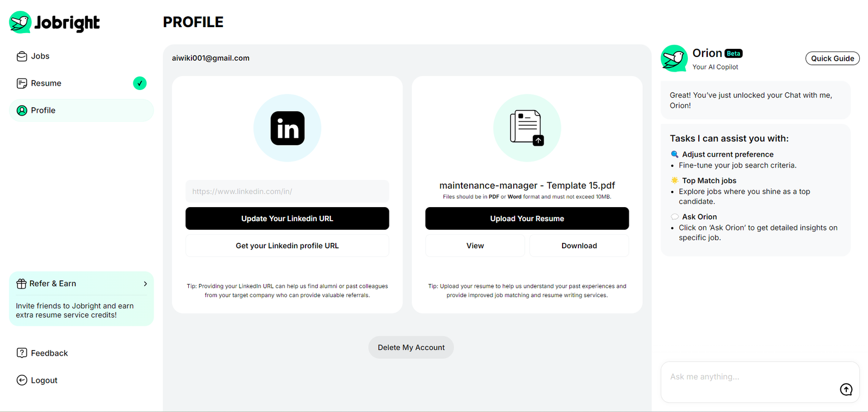This screenshot has width=868, height=412.
Task: Click the chat bubble icon by Ask Orion
Action: click(674, 217)
